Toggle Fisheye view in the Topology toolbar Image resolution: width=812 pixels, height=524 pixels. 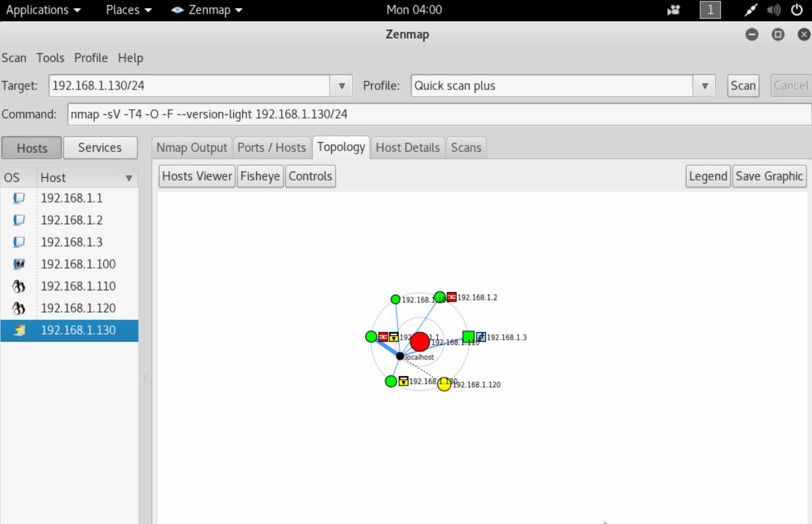[x=260, y=176]
